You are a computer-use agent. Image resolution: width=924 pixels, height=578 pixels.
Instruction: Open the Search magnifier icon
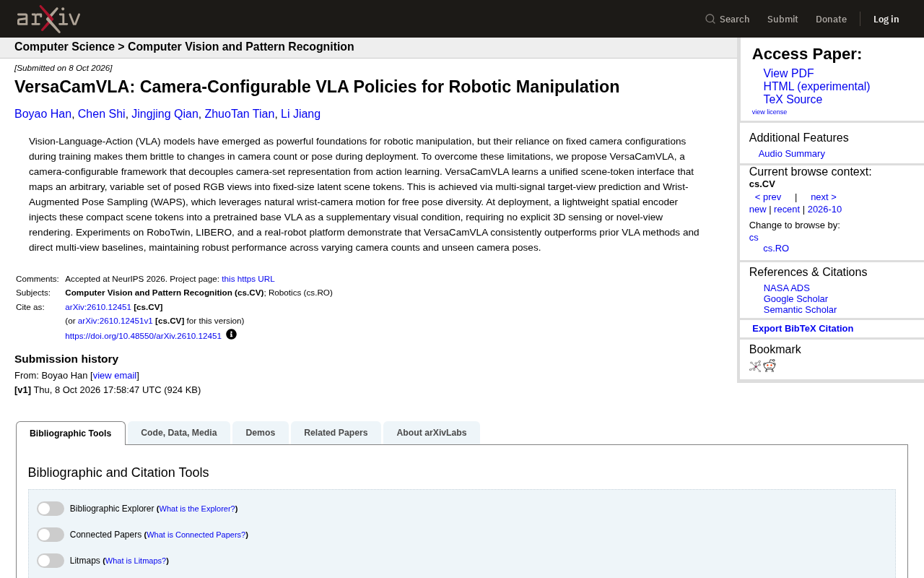710,19
